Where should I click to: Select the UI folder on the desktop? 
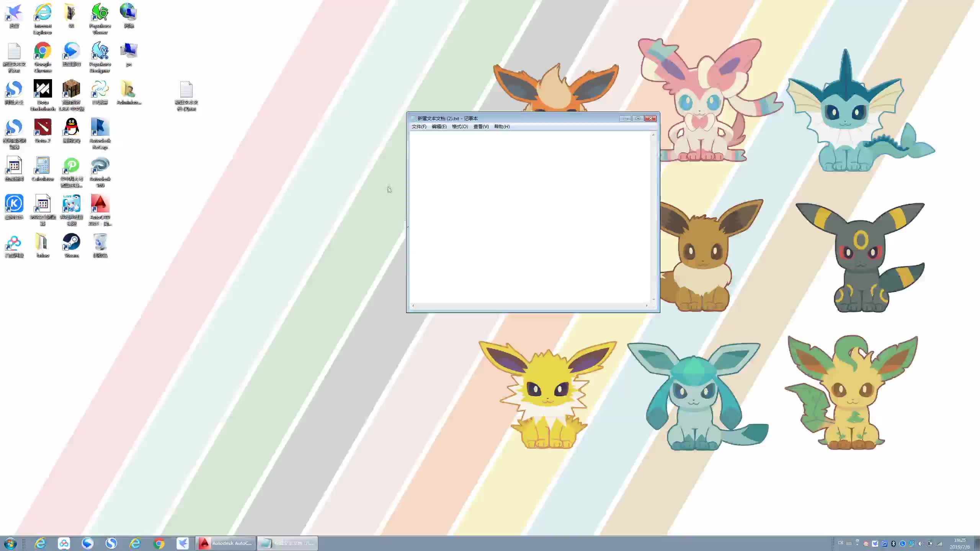(71, 16)
